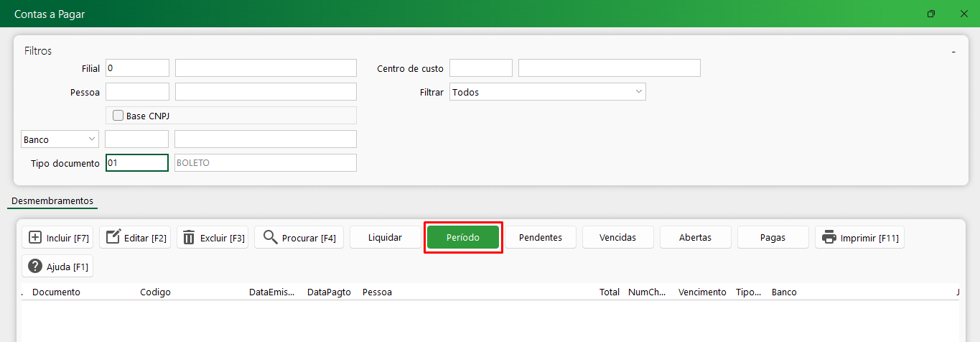The image size is (980, 342).
Task: Open Ajuda [F1] question mark icon
Action: [x=34, y=267]
